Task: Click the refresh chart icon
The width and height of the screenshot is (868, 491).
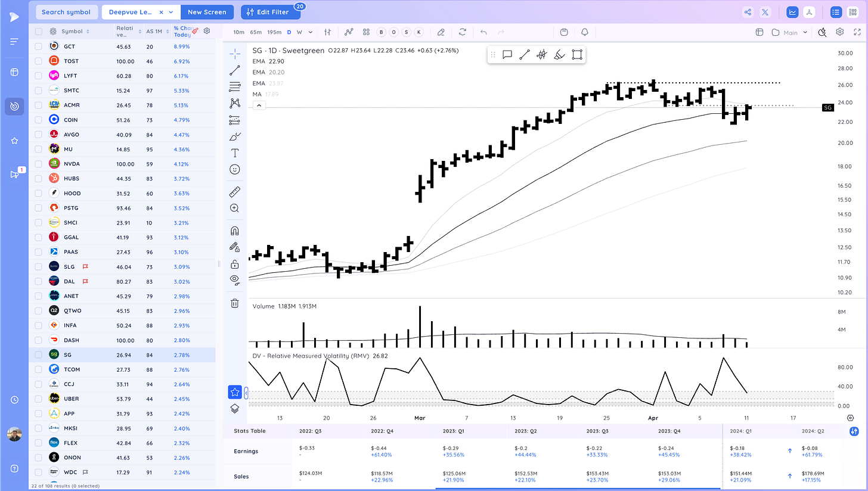Action: [462, 32]
